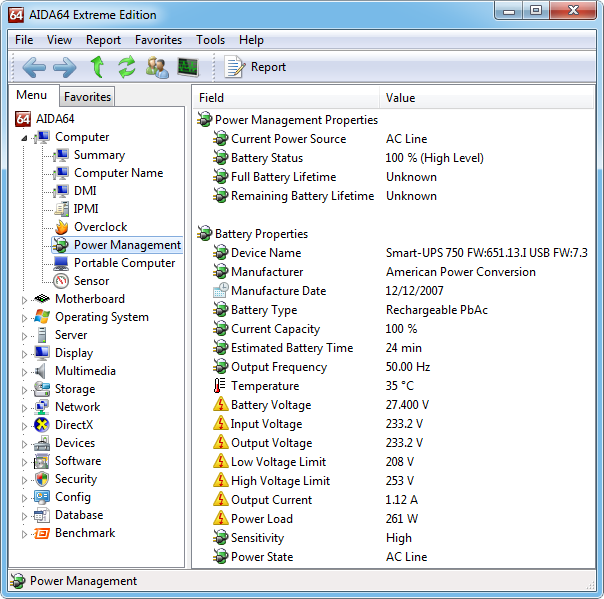
Task: Click the Battery Voltage warning icon
Action: tap(221, 404)
